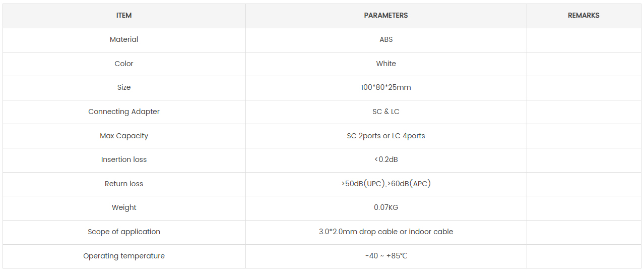Click the ABS material value
The image size is (644, 271).
(386, 39)
